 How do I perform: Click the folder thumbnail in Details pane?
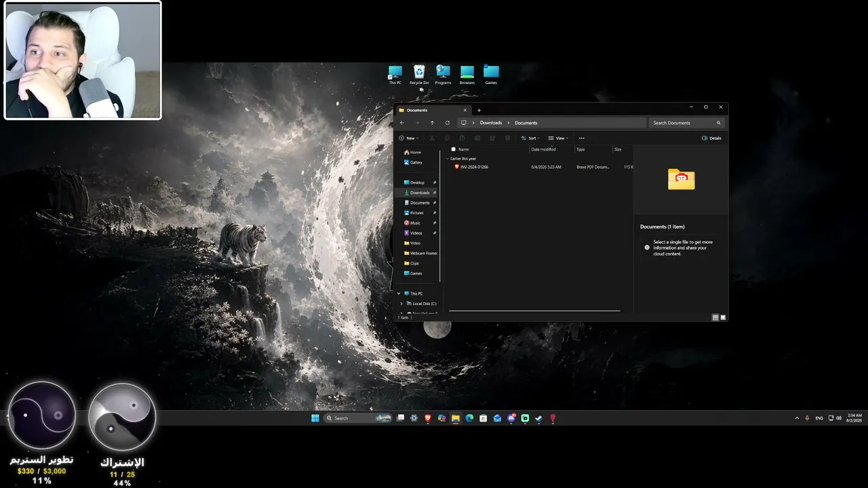tap(681, 179)
